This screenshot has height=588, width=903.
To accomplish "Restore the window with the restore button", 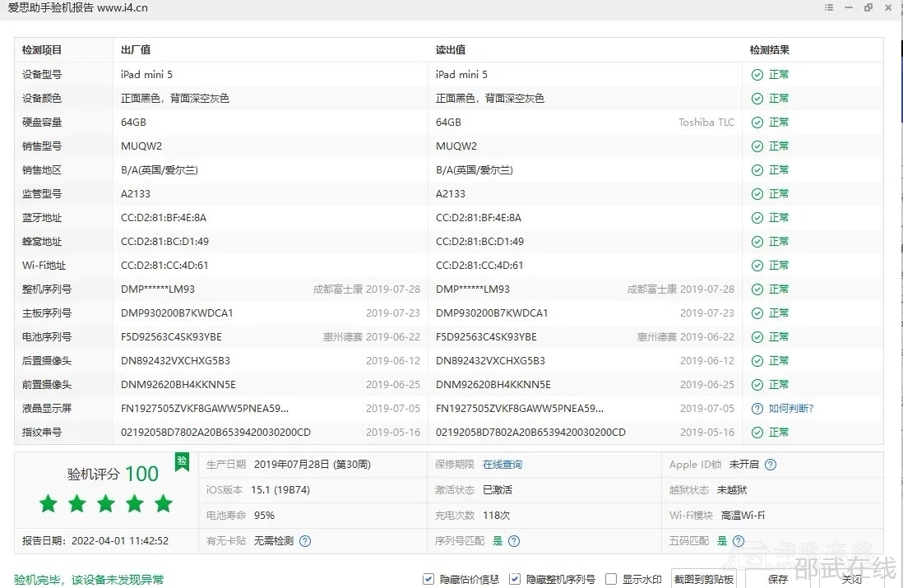I will pyautogui.click(x=868, y=7).
